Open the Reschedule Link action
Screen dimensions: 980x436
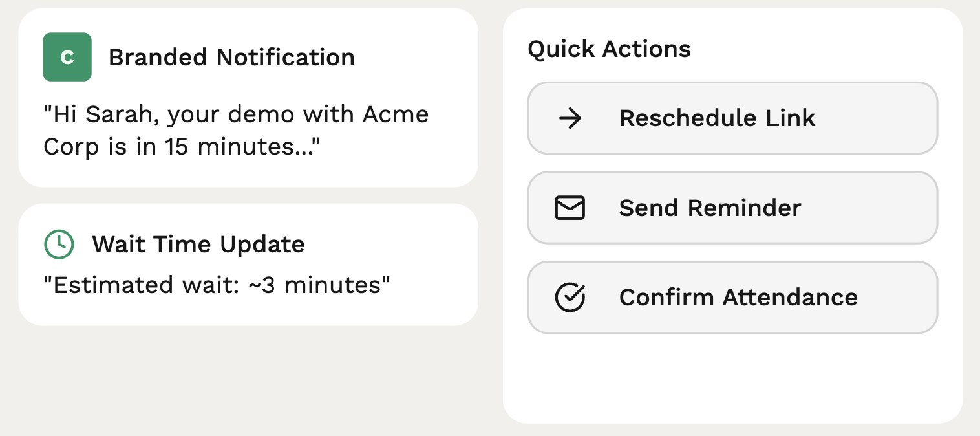click(x=732, y=118)
